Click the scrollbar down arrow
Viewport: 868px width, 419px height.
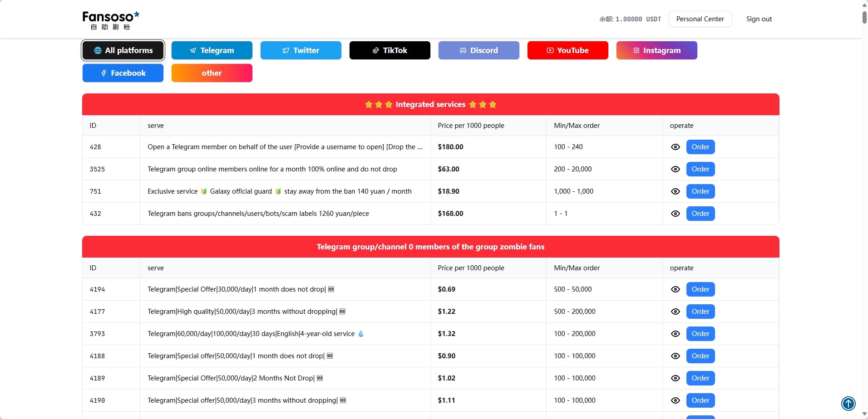tap(864, 414)
